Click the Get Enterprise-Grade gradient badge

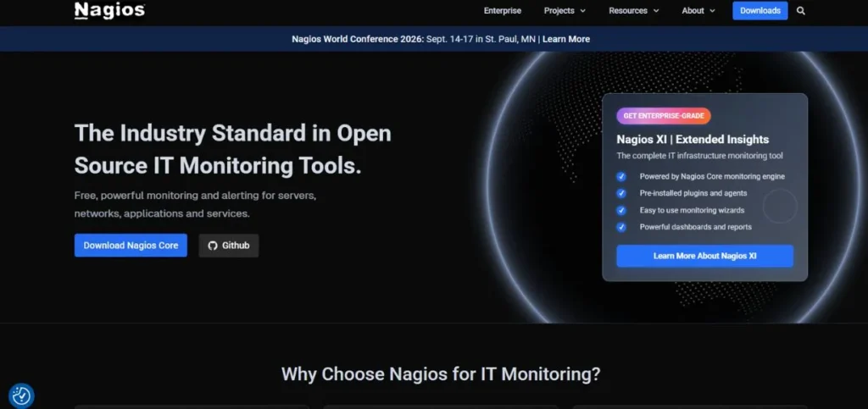coord(664,116)
